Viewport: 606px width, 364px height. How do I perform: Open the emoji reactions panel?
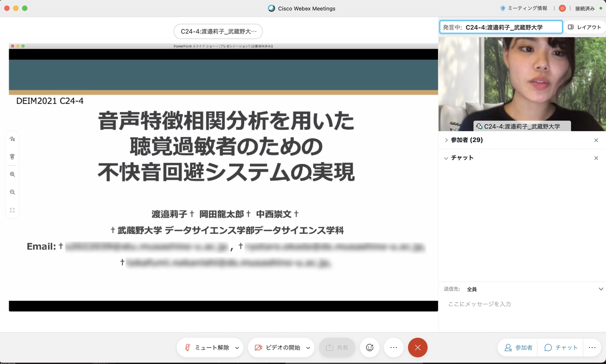tap(369, 347)
